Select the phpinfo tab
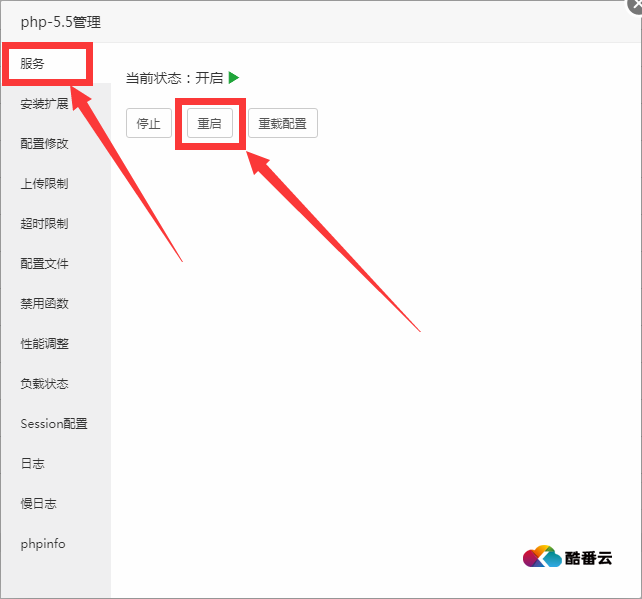 [x=43, y=544]
